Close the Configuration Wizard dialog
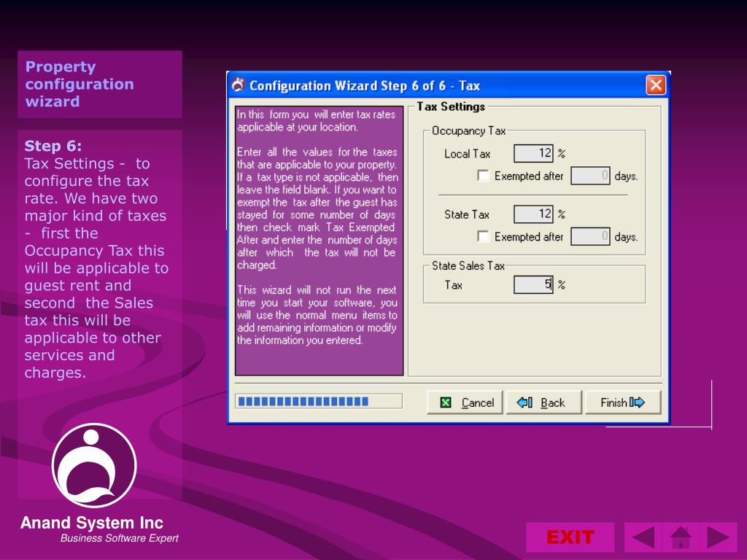 coord(656,85)
